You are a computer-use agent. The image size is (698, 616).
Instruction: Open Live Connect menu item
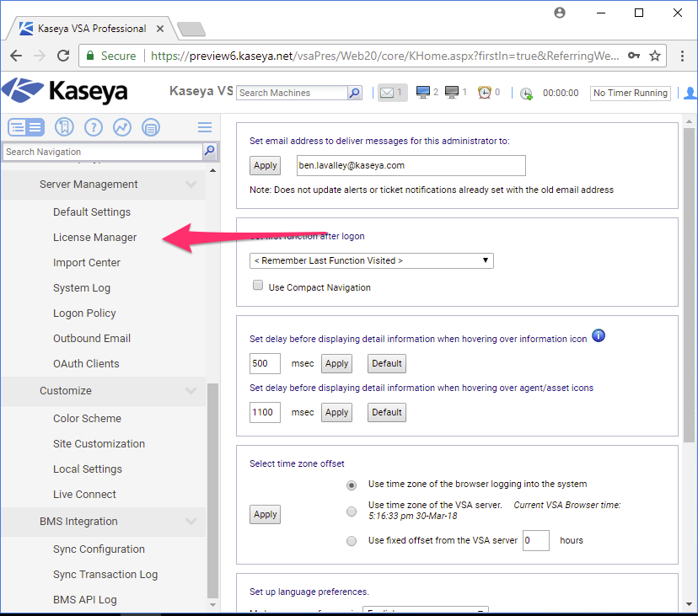84,494
